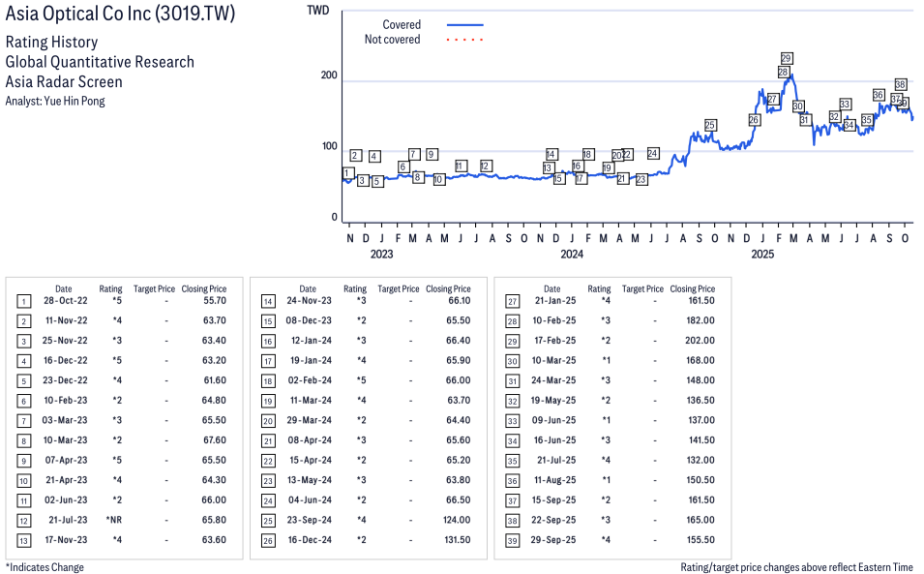
Task: Select numbered box 14 atop the middle table
Action: [x=268, y=301]
